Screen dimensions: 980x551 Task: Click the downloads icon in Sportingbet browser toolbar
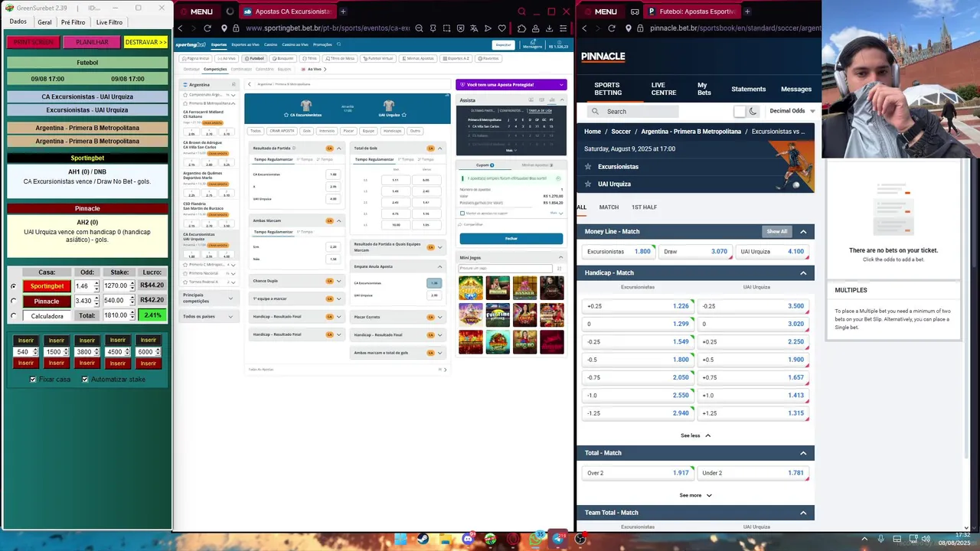[x=549, y=28]
